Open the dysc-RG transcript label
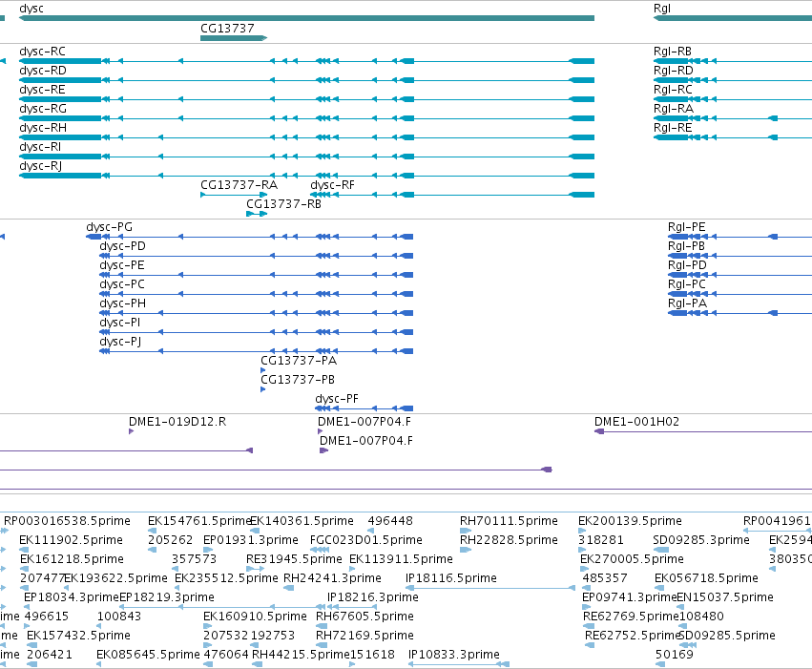The width and height of the screenshot is (812, 669). click(43, 109)
